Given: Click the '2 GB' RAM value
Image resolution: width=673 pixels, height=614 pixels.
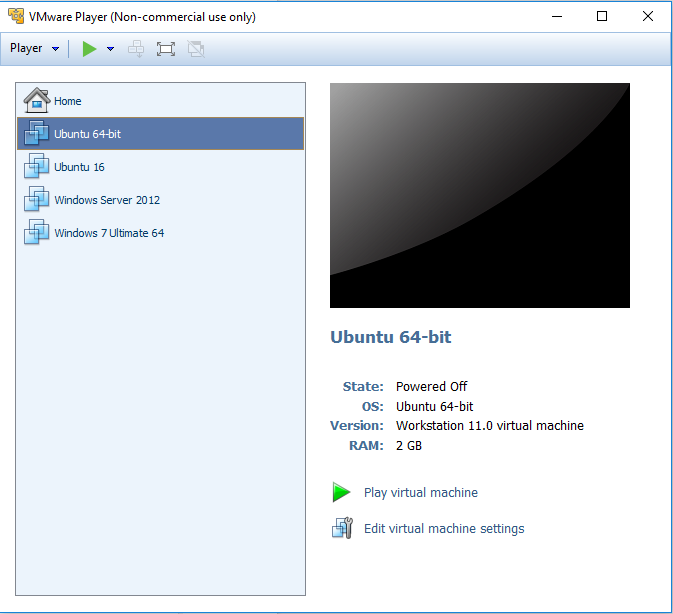Looking at the screenshot, I should (409, 446).
